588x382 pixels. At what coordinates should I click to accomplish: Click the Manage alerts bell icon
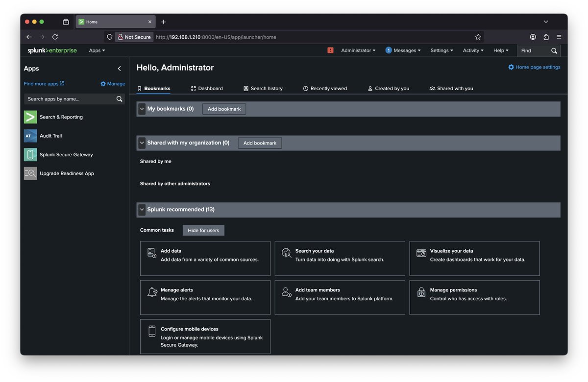pyautogui.click(x=152, y=292)
